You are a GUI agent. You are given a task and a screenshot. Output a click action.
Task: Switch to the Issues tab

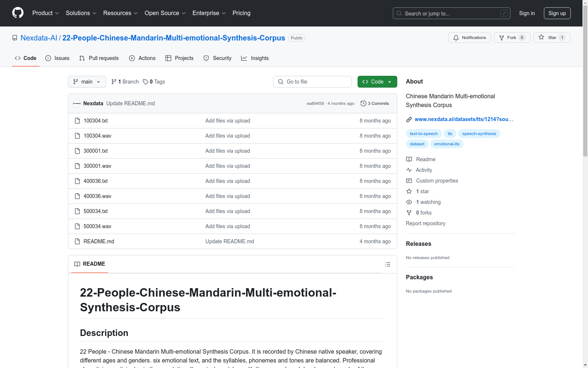(x=57, y=58)
